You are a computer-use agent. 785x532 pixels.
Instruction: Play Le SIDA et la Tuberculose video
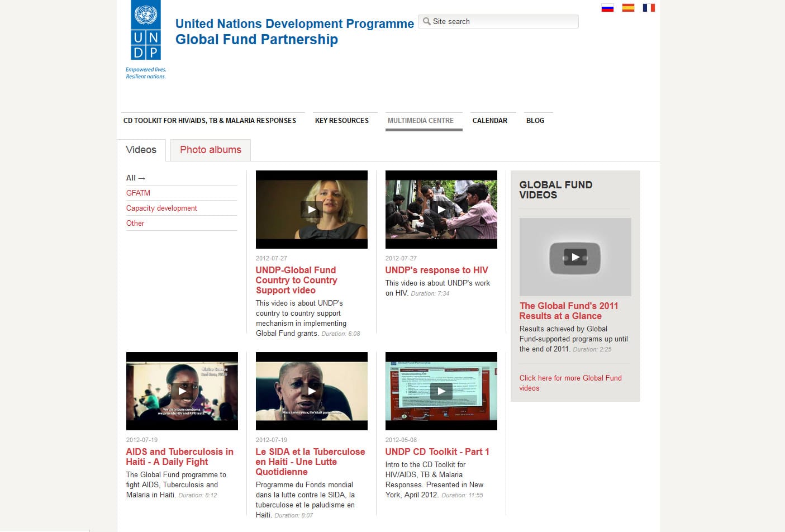(312, 391)
